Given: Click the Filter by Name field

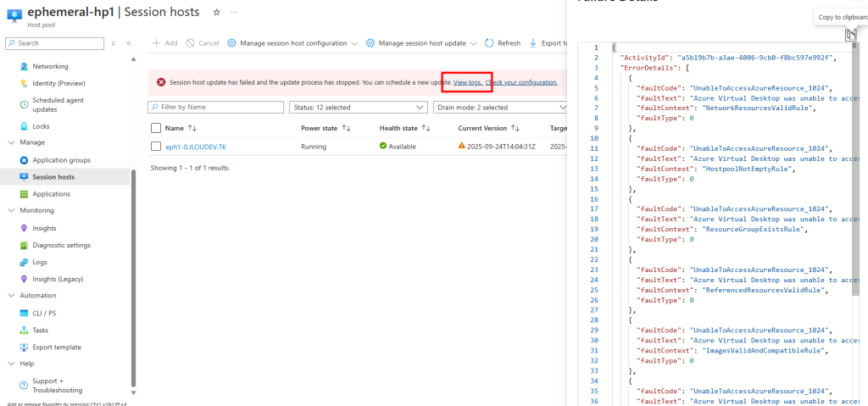Looking at the screenshot, I should coord(215,108).
